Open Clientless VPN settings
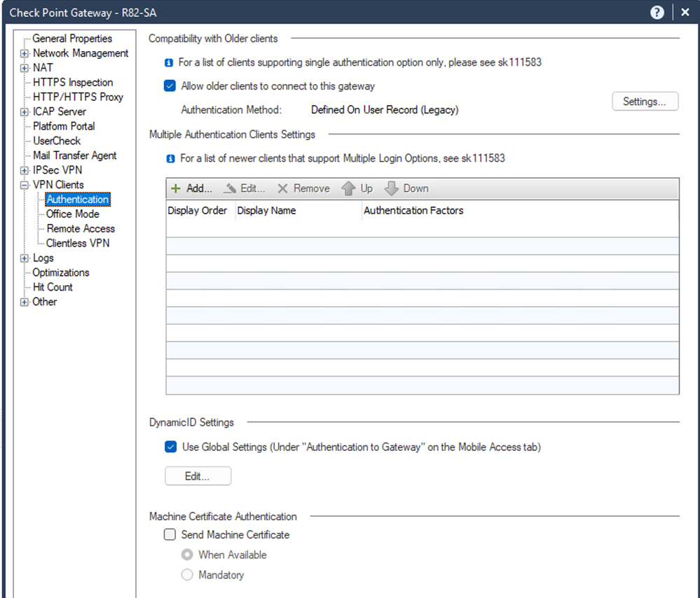Viewport: 700px width, 598px height. pyautogui.click(x=78, y=243)
